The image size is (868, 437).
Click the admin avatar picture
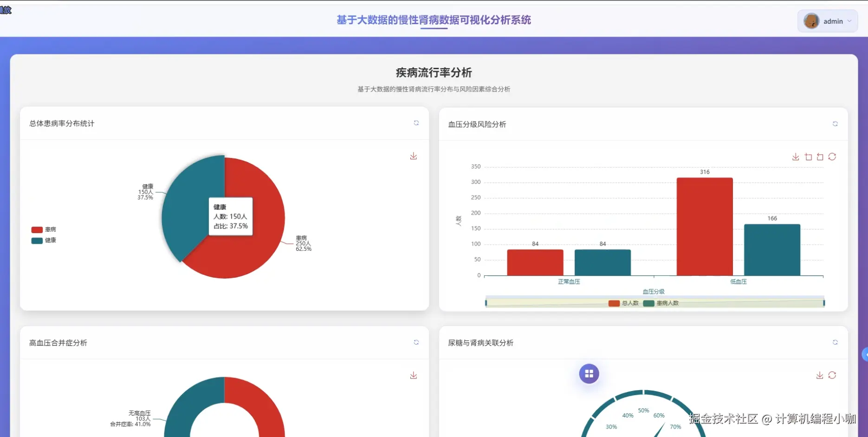coord(810,21)
